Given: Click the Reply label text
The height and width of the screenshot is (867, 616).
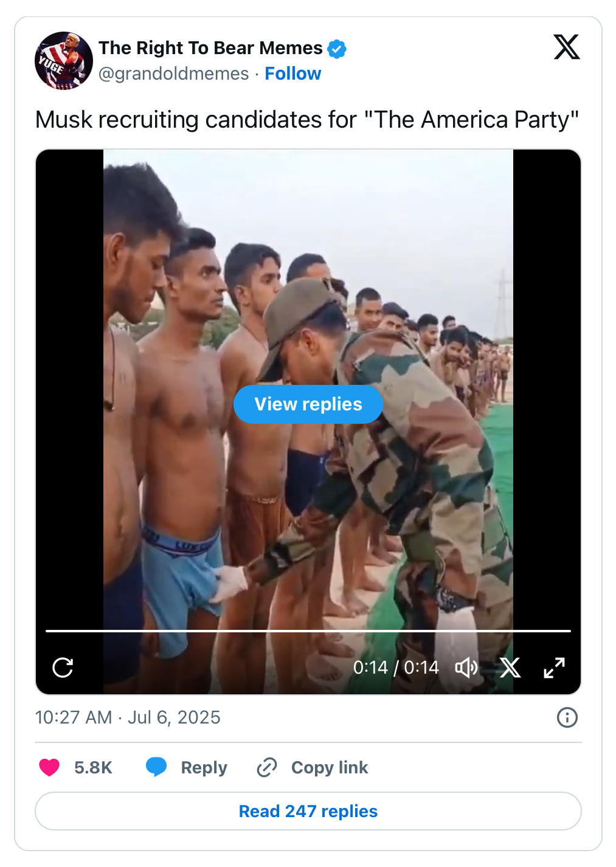Looking at the screenshot, I should coord(204,768).
